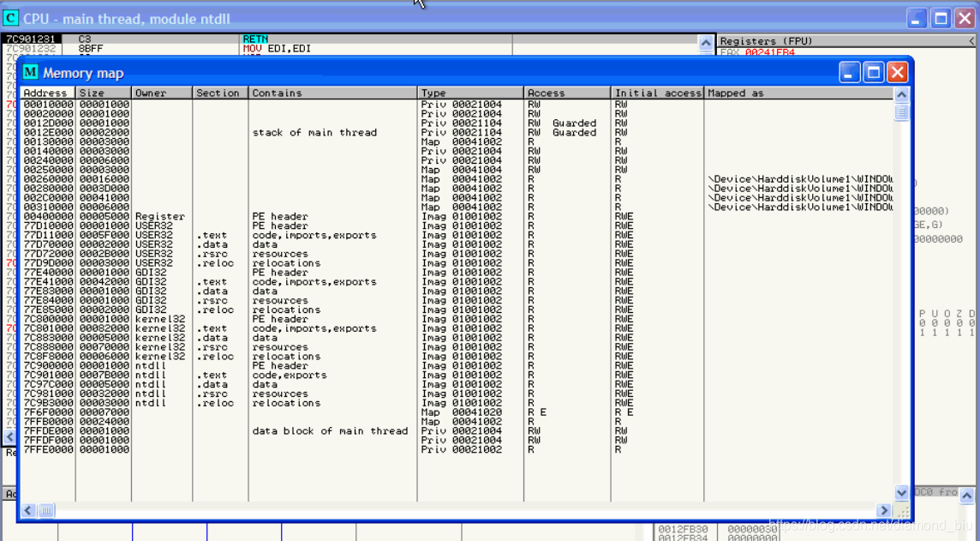Viewport: 980px width, 541px height.
Task: Click the Mapped as column header
Action: pos(798,93)
